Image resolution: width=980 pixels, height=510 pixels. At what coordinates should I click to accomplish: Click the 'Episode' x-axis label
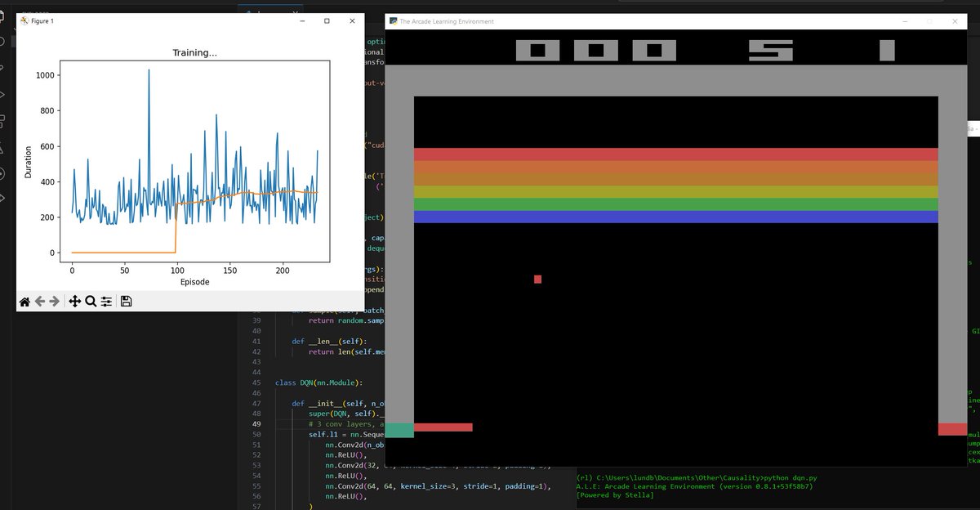click(194, 282)
